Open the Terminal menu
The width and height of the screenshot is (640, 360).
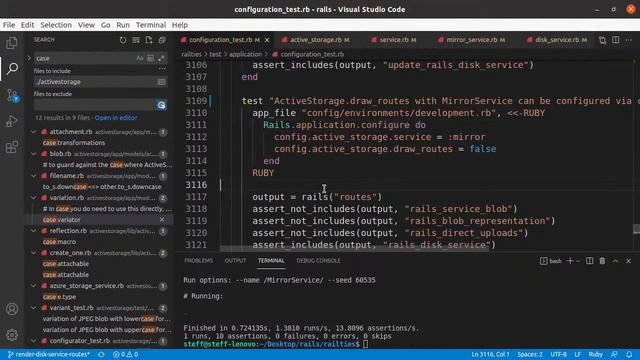click(151, 25)
